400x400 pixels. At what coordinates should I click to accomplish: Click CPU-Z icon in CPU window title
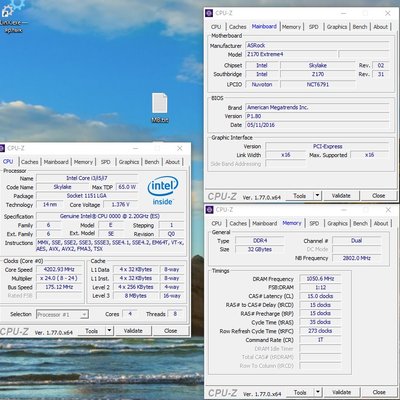click(x=2, y=148)
